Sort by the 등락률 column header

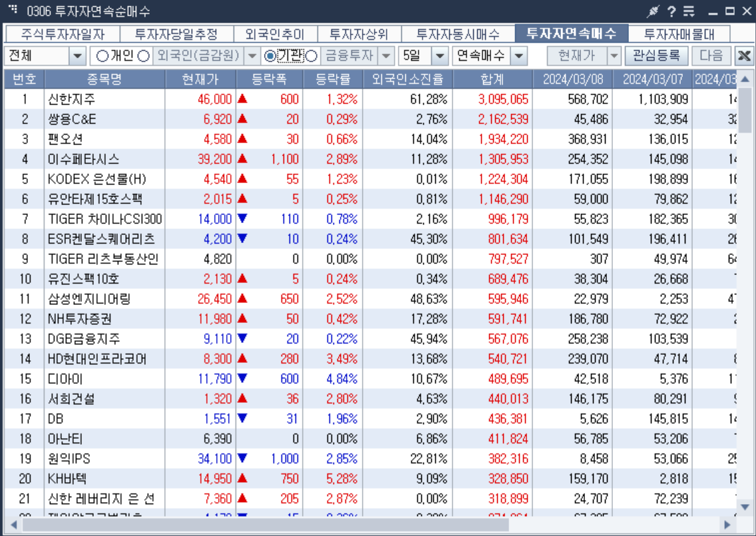(x=333, y=79)
